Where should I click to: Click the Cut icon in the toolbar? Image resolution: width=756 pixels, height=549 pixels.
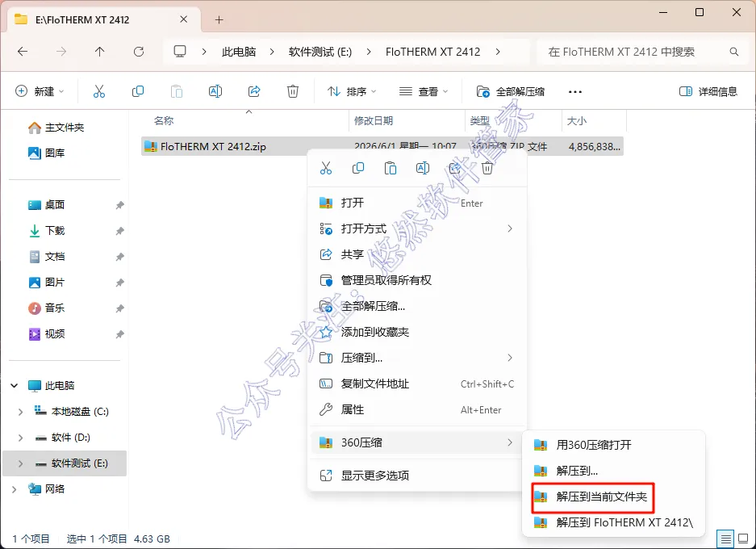(x=99, y=91)
